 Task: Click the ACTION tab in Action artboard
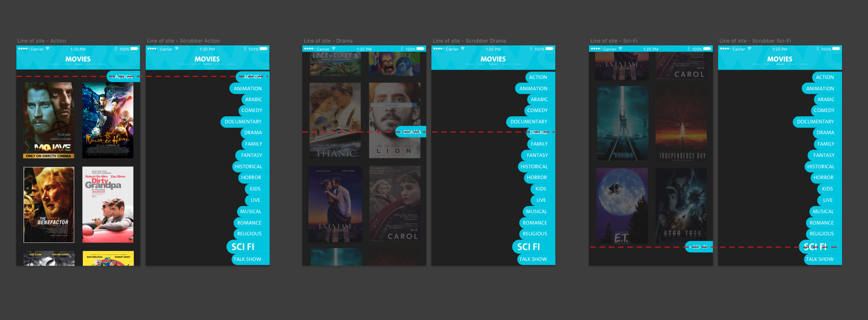click(x=123, y=77)
